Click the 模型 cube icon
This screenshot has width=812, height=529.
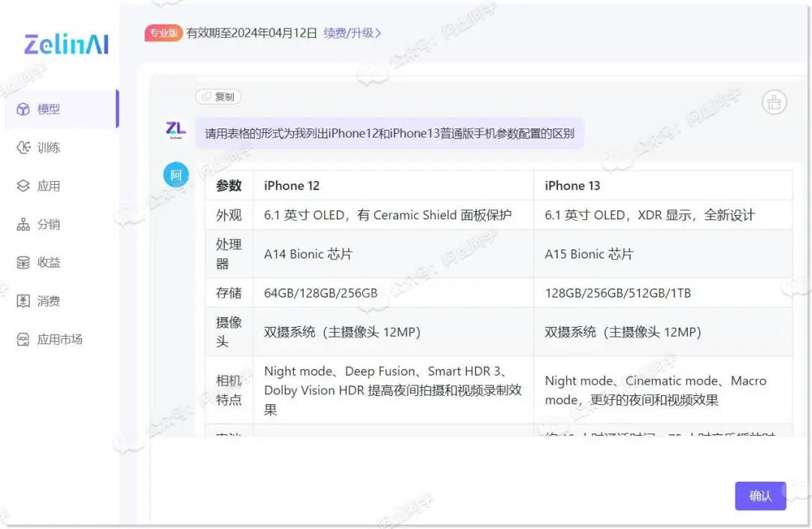[23, 109]
